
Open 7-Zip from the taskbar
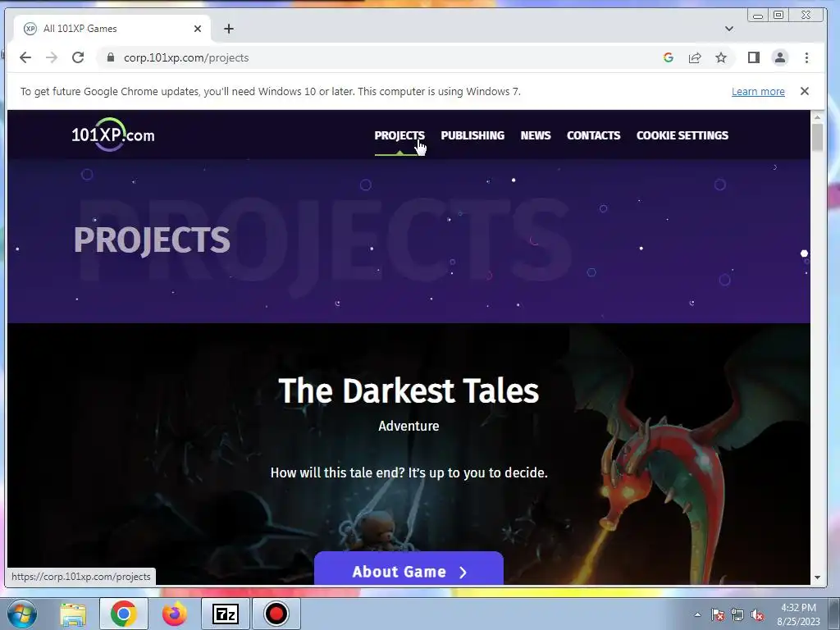click(226, 614)
